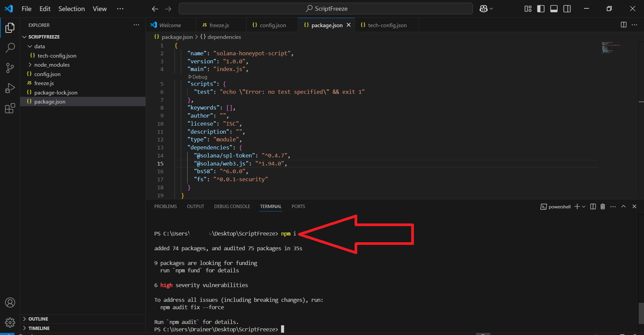Viewport: 644px width, 335px height.
Task: Open the Copilot chat icon
Action: pyautogui.click(x=483, y=9)
